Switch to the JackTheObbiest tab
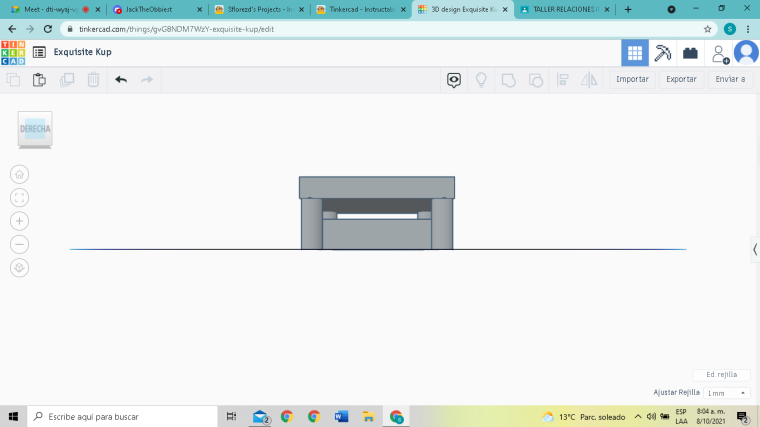 click(158, 9)
